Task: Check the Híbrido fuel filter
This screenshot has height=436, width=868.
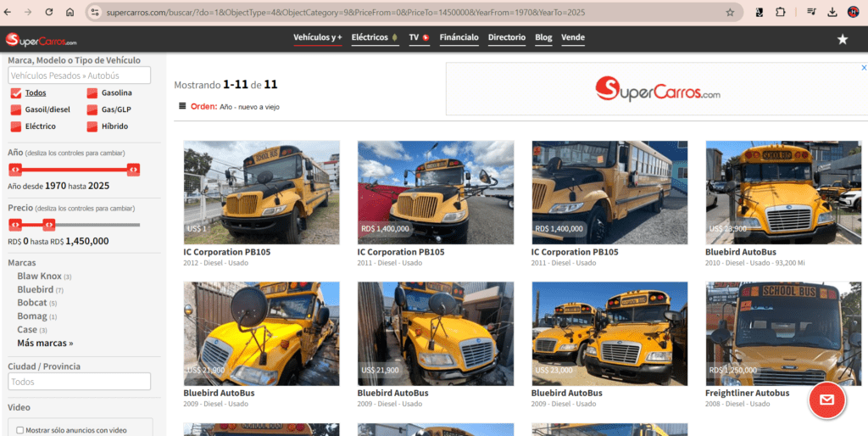Action: (92, 126)
